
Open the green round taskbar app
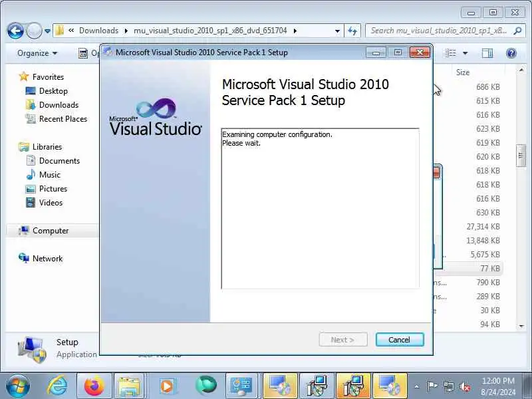coord(206,386)
